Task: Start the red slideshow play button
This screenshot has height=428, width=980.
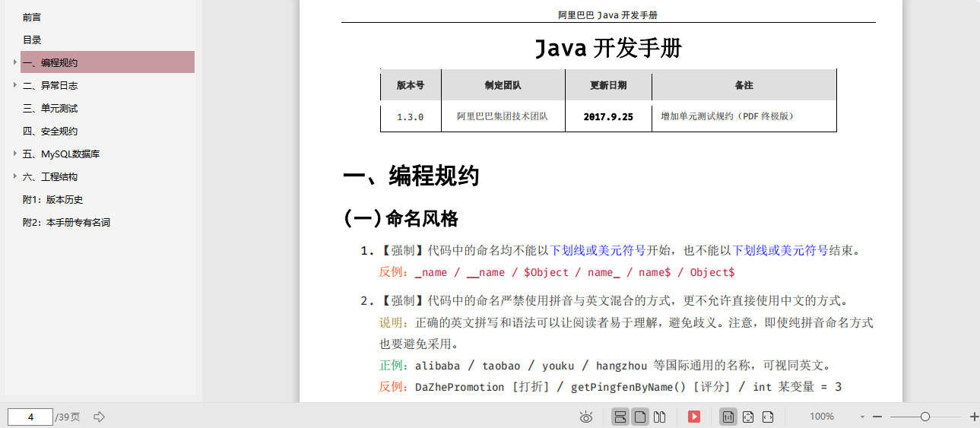Action: (x=694, y=417)
